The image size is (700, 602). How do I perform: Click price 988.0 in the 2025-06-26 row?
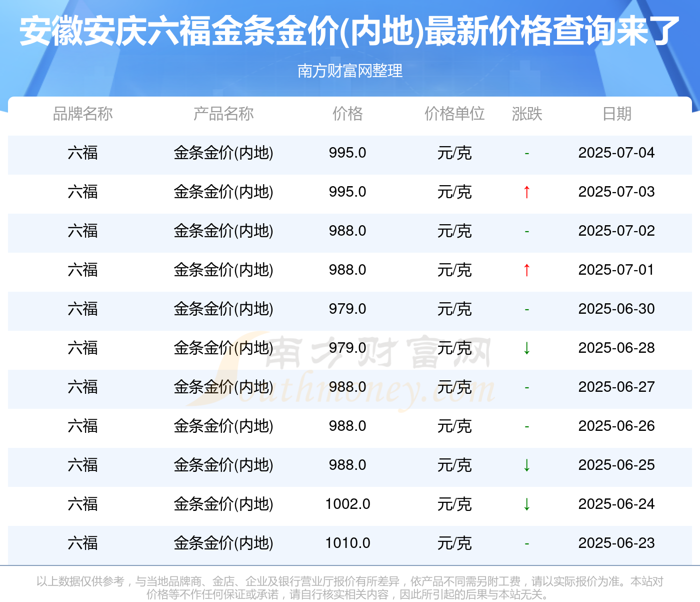347,426
